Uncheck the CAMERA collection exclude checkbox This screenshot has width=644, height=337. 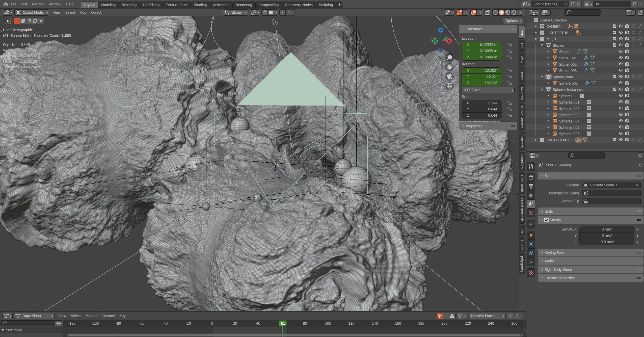click(x=614, y=26)
